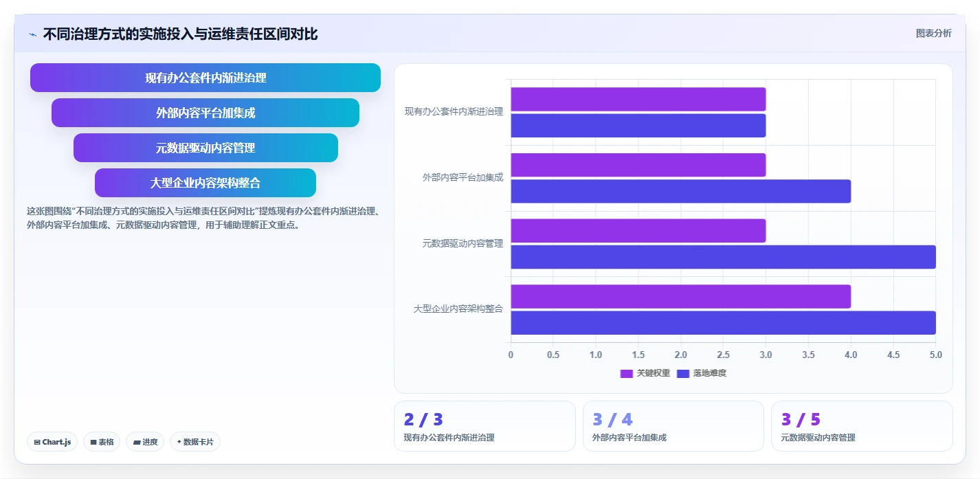This screenshot has height=479, width=980.
Task: Click the 落地难度 bar for 现有办公套件内渐进治理
Action: click(638, 125)
